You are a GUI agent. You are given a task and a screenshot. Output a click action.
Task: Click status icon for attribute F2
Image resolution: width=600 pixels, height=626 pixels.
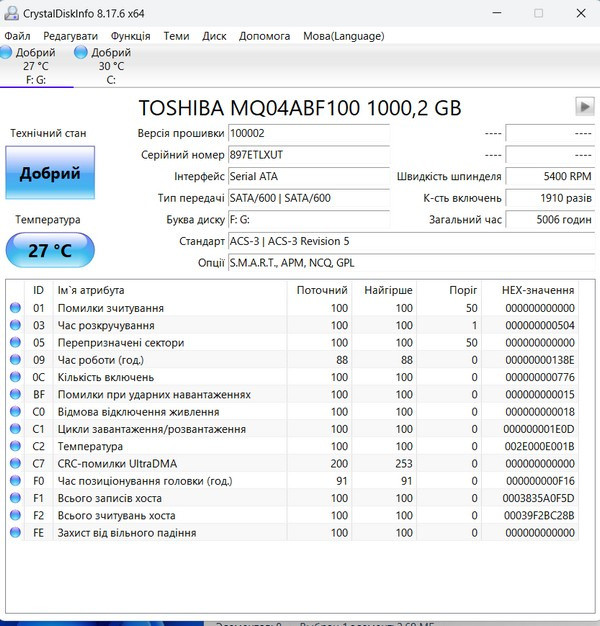[x=15, y=515]
